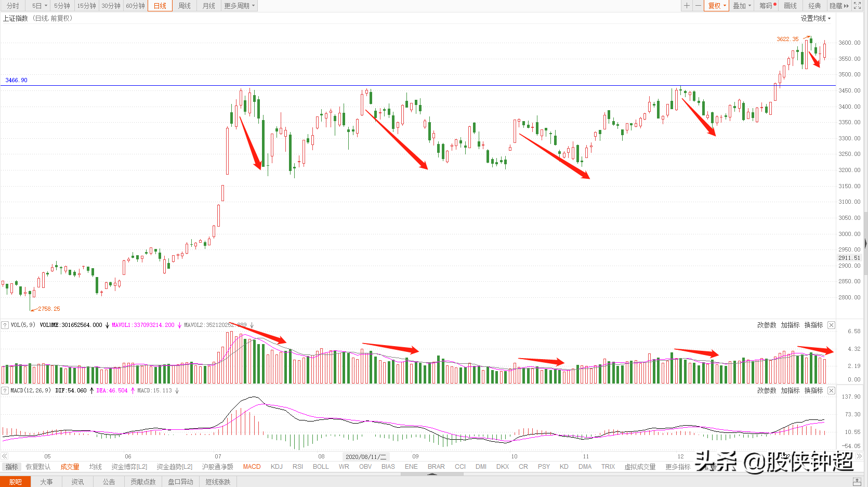Select the 30分钟 period tab

(x=111, y=6)
